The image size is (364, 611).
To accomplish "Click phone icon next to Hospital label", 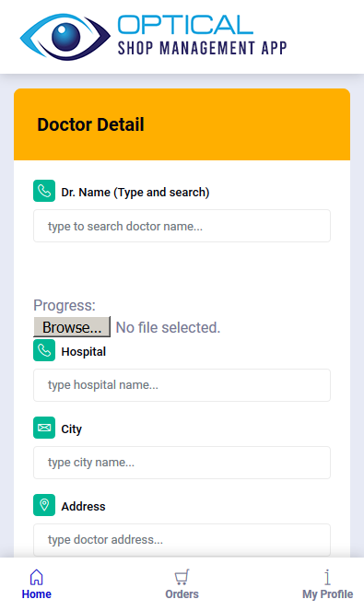I will coord(44,350).
